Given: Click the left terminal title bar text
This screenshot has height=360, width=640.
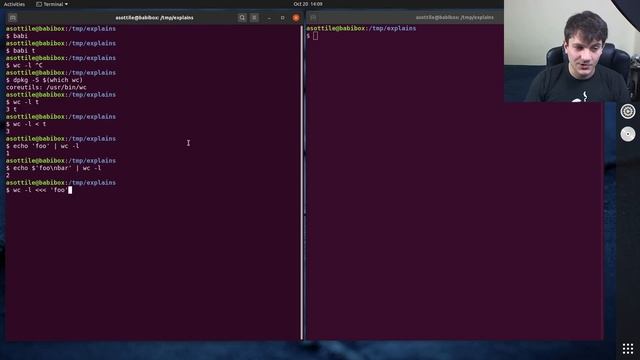Looking at the screenshot, I should (154, 18).
